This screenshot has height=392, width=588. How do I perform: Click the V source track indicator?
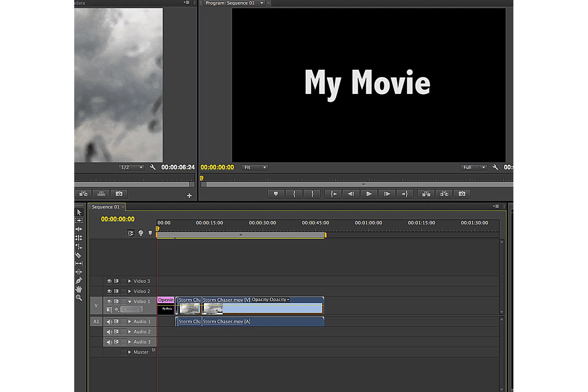96,306
